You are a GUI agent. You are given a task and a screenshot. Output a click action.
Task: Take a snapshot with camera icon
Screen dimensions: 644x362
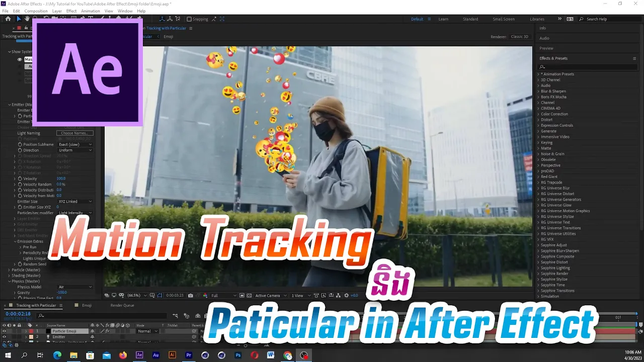[x=191, y=296]
